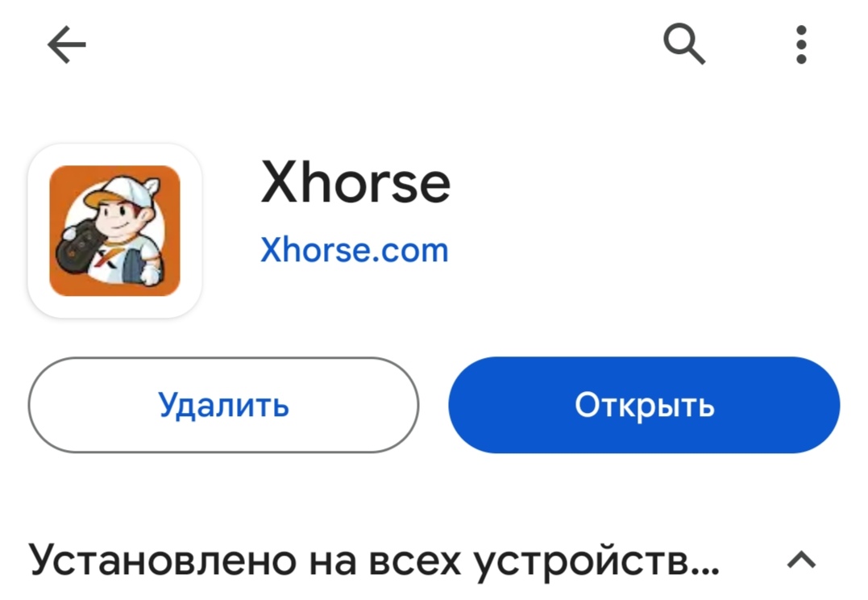Click the Удалить button
Viewport: 868px width, 600px height.
click(x=223, y=405)
